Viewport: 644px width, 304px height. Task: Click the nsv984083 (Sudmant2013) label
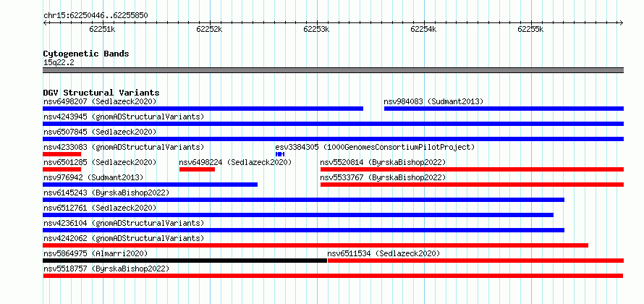433,101
